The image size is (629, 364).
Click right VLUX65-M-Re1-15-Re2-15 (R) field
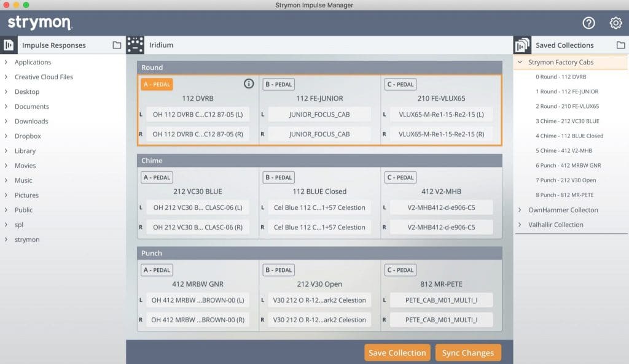tap(441, 134)
